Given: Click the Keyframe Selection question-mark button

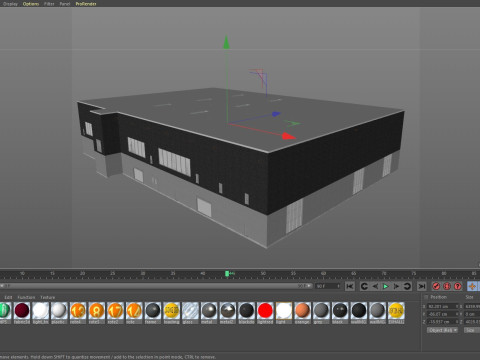Looking at the screenshot, I should point(458,286).
